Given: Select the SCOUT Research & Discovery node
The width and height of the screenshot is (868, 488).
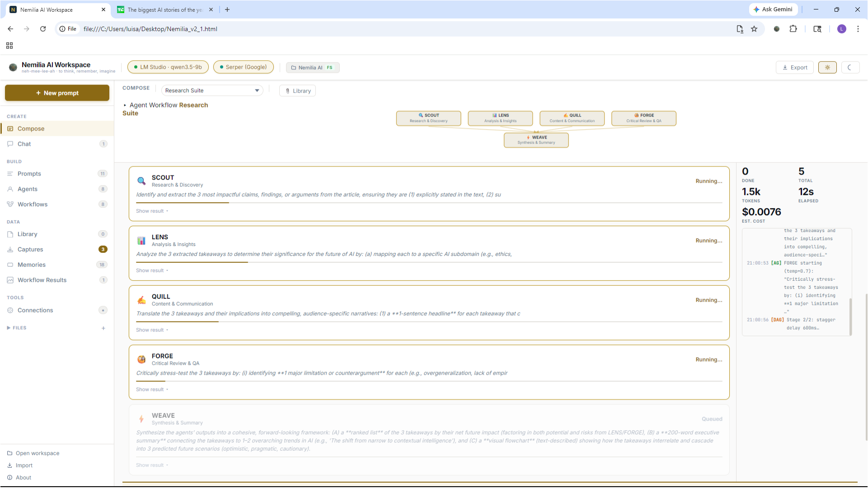Looking at the screenshot, I should click(x=428, y=118).
